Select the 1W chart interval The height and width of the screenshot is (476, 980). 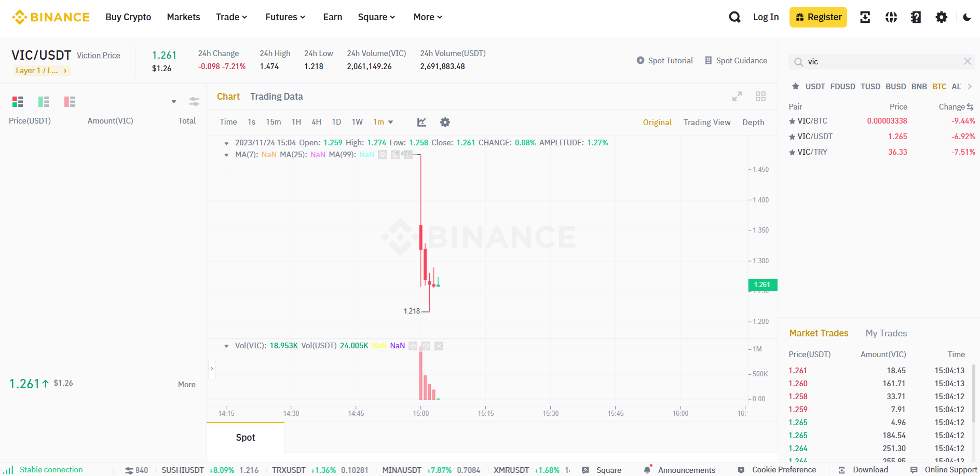click(357, 122)
